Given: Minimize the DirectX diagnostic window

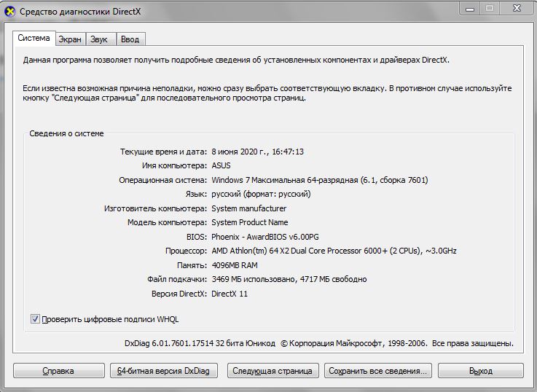Looking at the screenshot, I should click(470, 9).
